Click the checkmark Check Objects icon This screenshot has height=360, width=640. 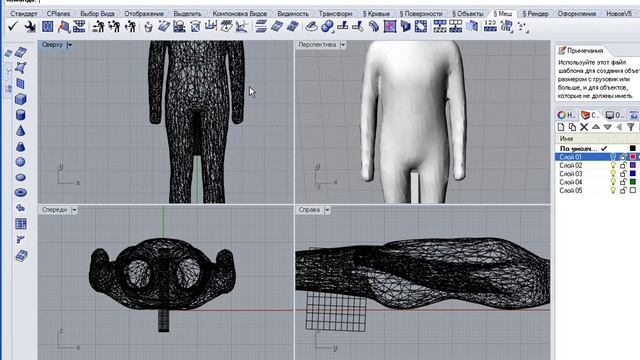(x=13, y=27)
